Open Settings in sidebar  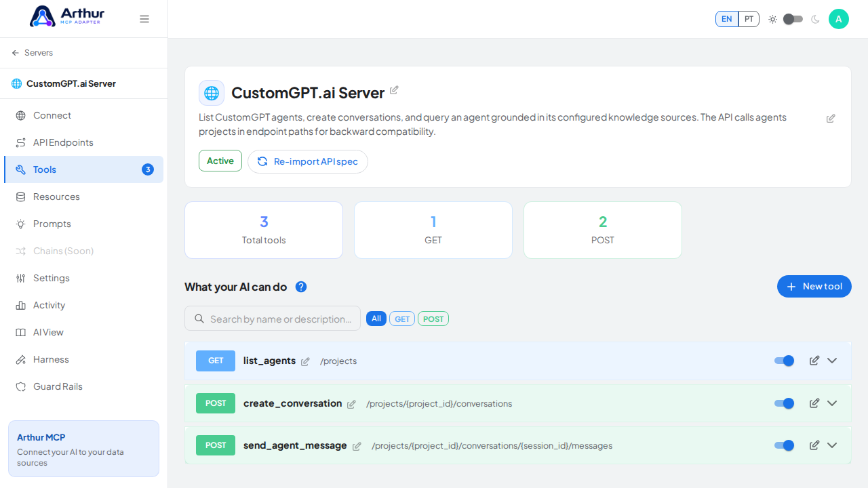pos(83,278)
